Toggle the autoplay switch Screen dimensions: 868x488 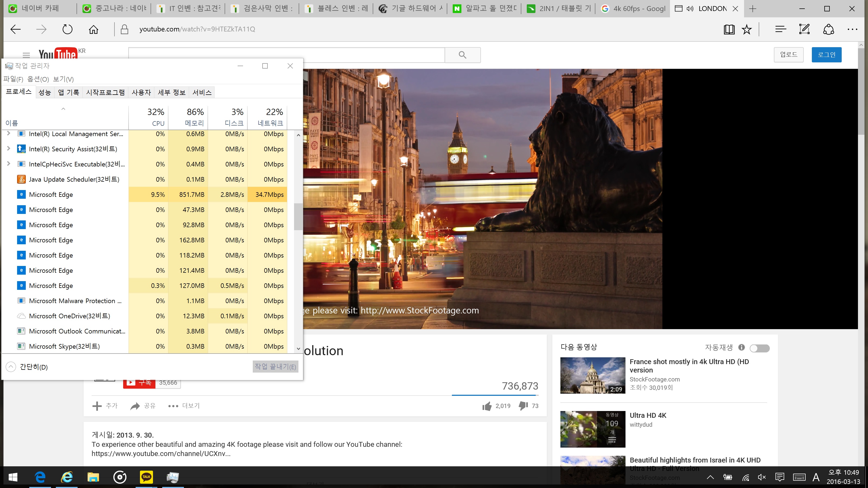pyautogui.click(x=759, y=348)
